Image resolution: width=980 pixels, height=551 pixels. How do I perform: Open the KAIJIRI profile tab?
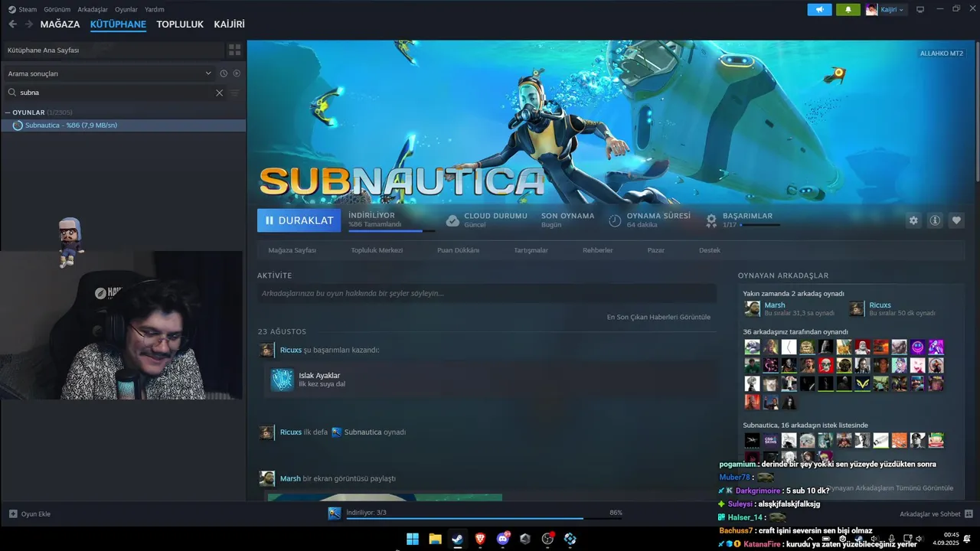[230, 24]
